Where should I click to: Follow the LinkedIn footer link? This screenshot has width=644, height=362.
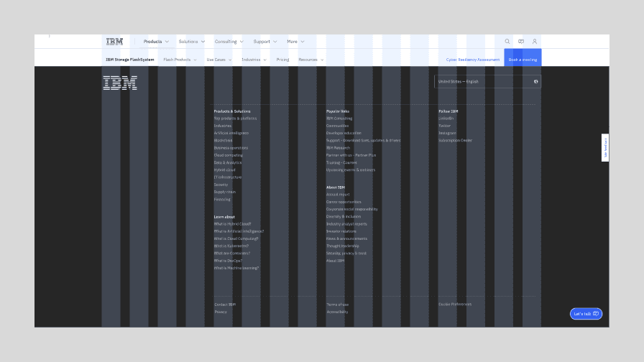(446, 119)
